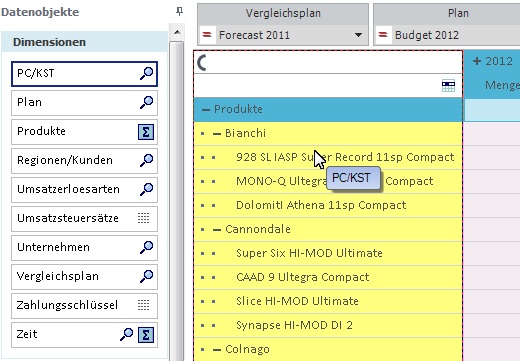Click the scrollbar up arrow
The height and width of the screenshot is (361, 520).
point(177,32)
